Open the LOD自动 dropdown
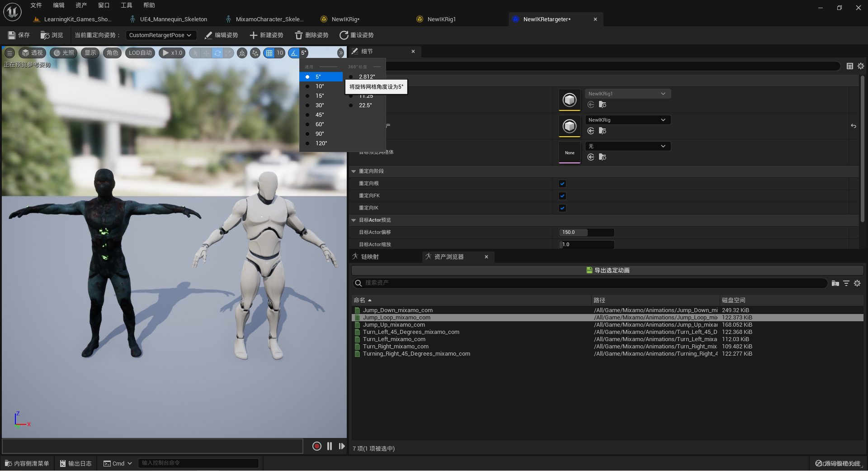The image size is (868, 471). click(140, 53)
